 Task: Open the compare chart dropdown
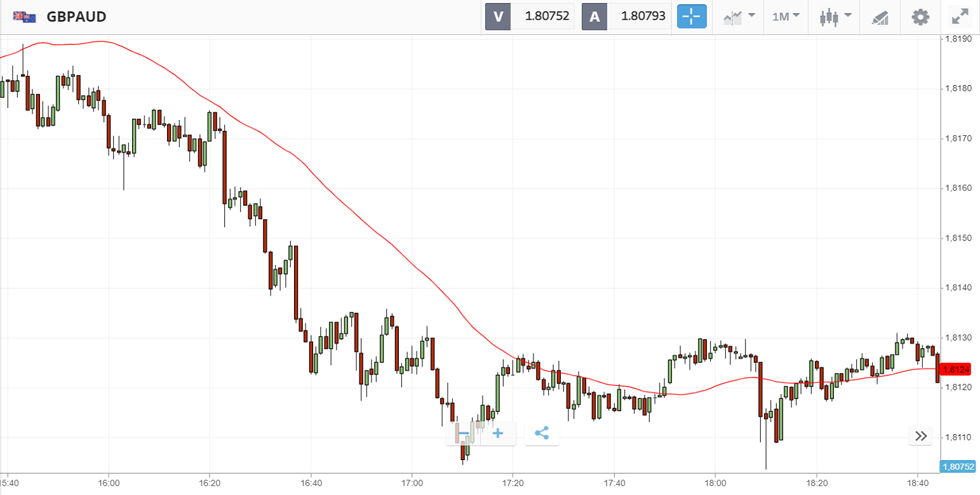739,16
